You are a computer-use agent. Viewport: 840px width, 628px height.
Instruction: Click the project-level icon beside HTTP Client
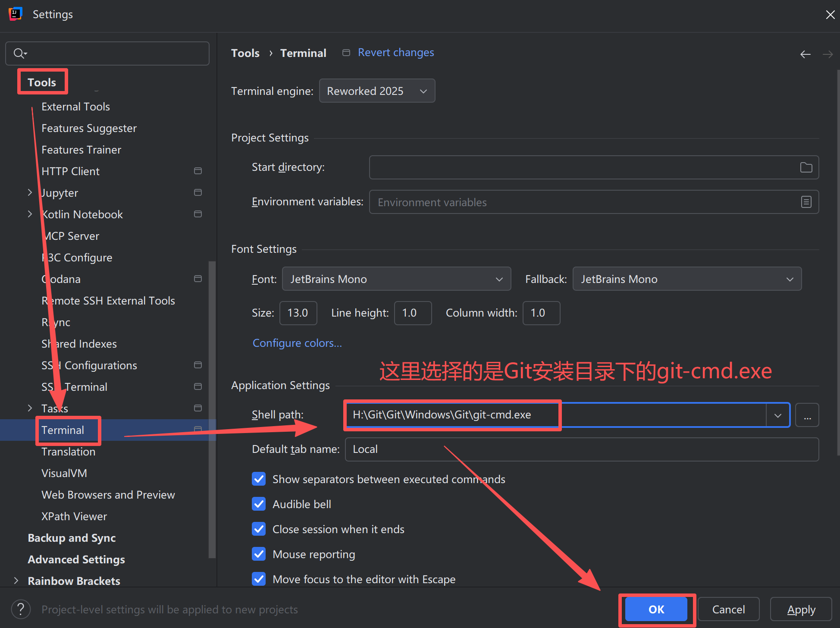click(198, 171)
